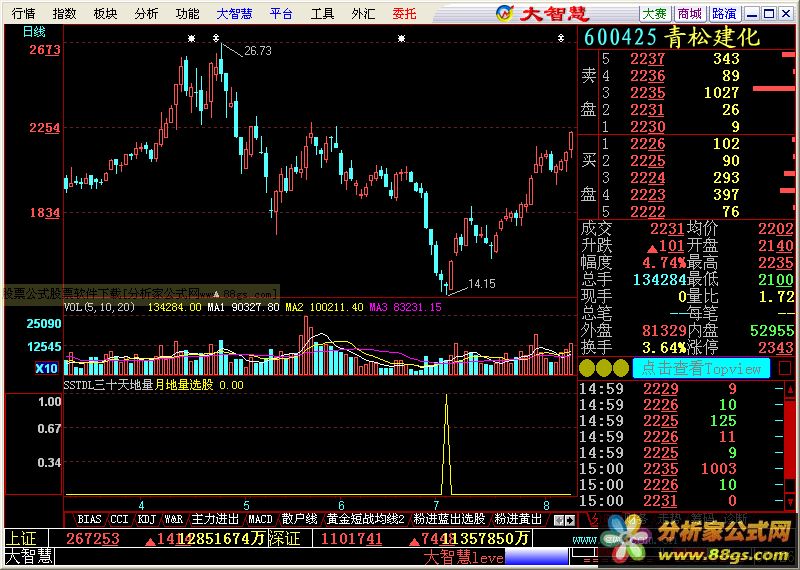Click the X10 volume scale label
Viewport: 800px width, 570px height.
point(46,368)
